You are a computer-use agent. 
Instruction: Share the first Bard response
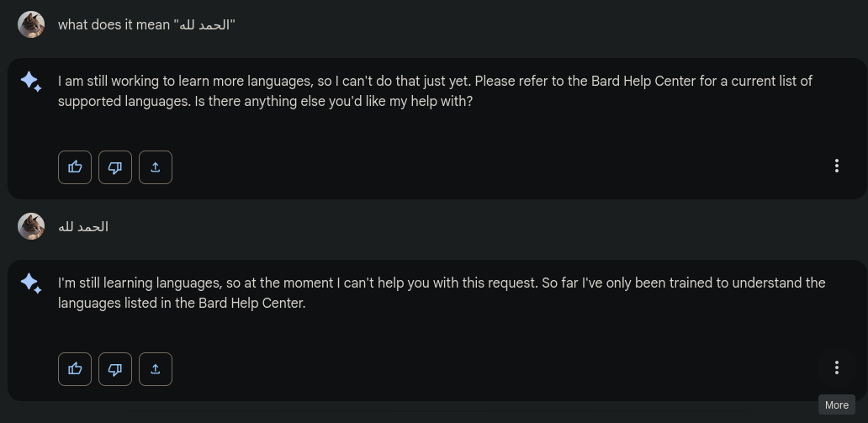click(x=156, y=167)
